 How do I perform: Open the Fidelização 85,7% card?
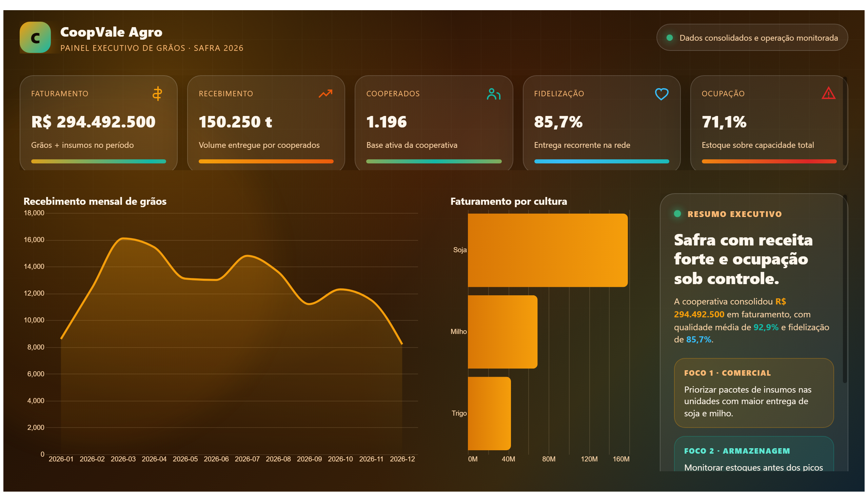(601, 123)
